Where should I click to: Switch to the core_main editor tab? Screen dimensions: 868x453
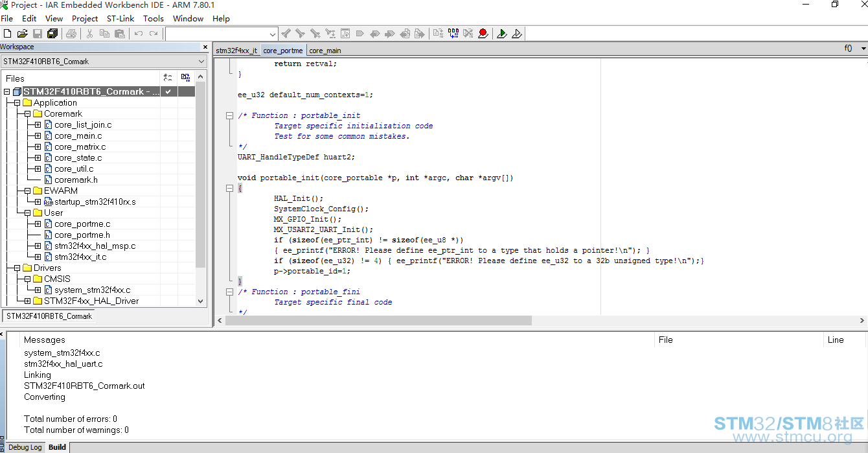[325, 50]
